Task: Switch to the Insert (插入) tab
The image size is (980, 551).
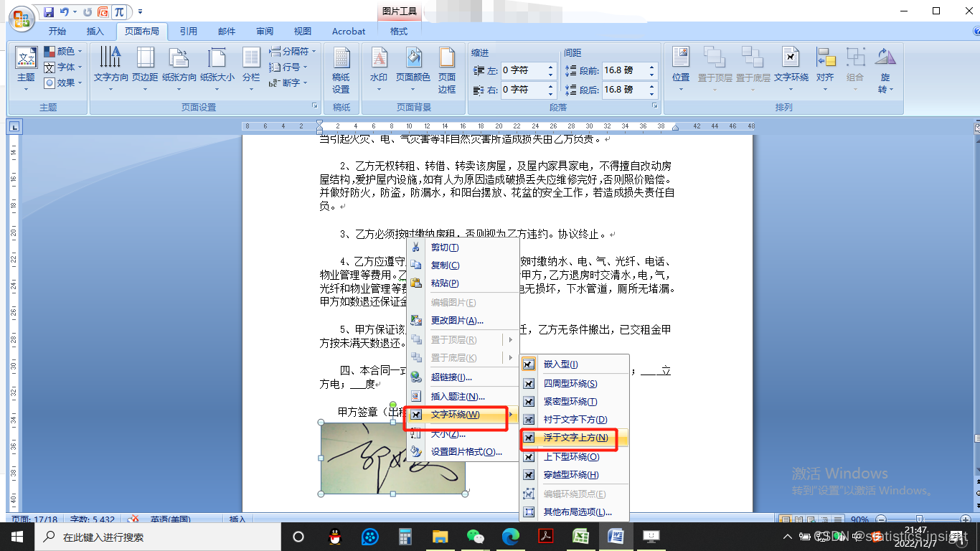Action: [x=95, y=31]
